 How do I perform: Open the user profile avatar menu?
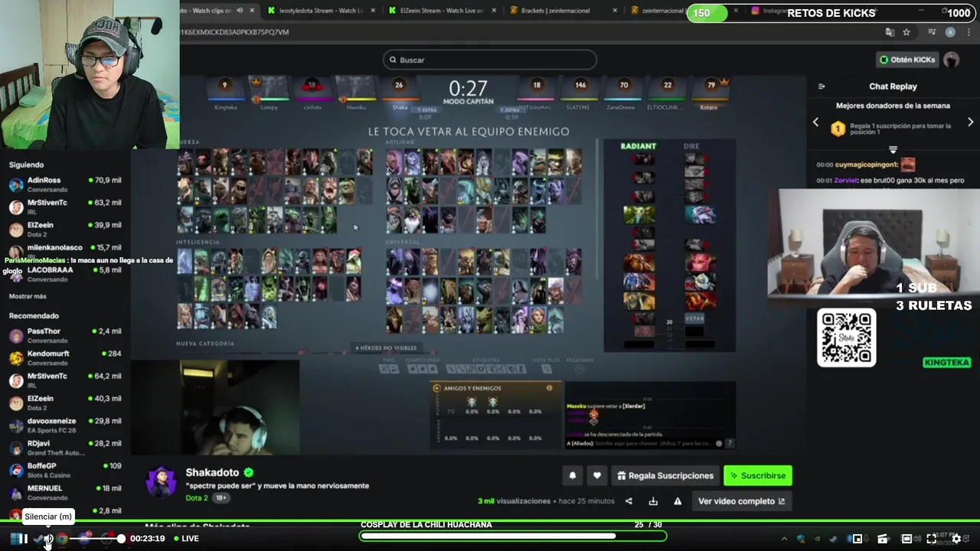(x=952, y=60)
